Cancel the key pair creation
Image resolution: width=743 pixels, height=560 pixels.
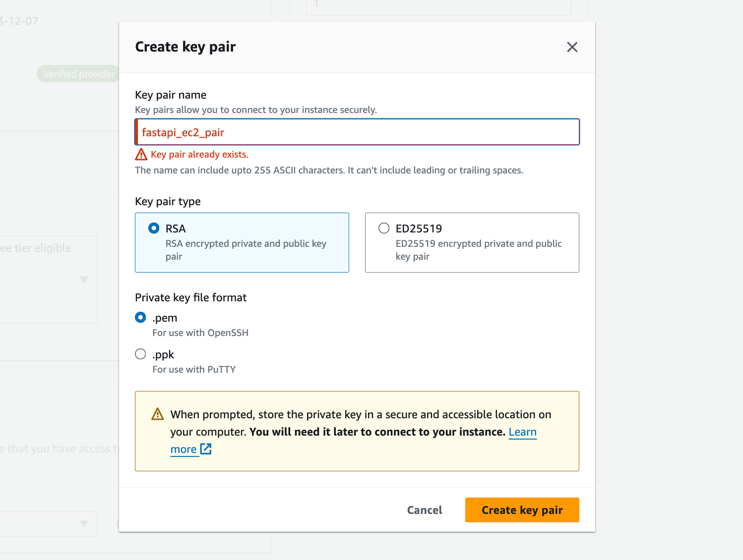click(425, 510)
